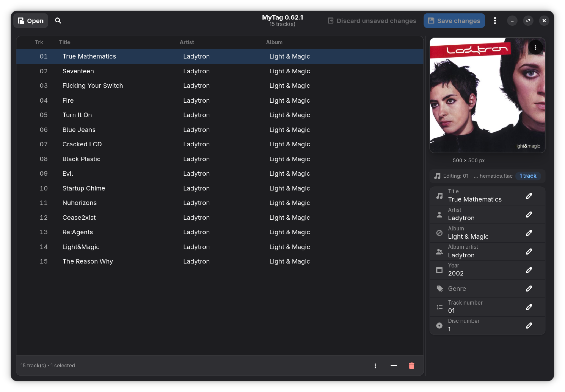Click the Open files button
Viewport: 565px width, 392px height.
31,21
